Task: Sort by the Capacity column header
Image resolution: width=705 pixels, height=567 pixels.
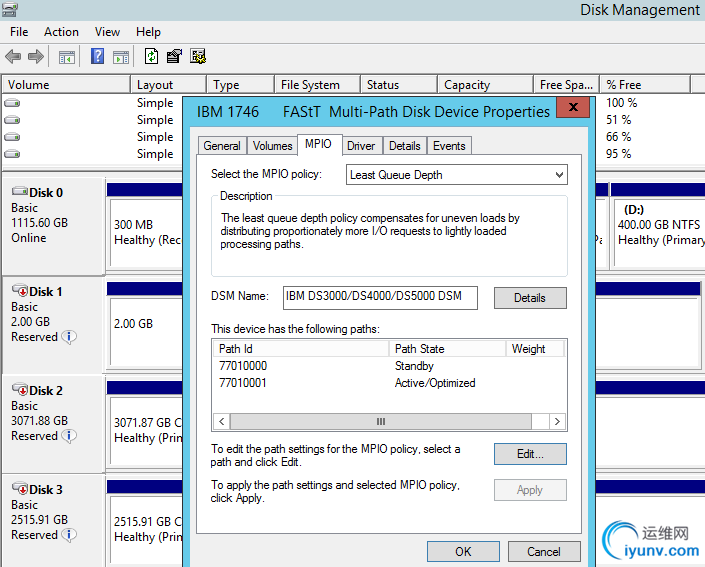Action: tap(486, 85)
